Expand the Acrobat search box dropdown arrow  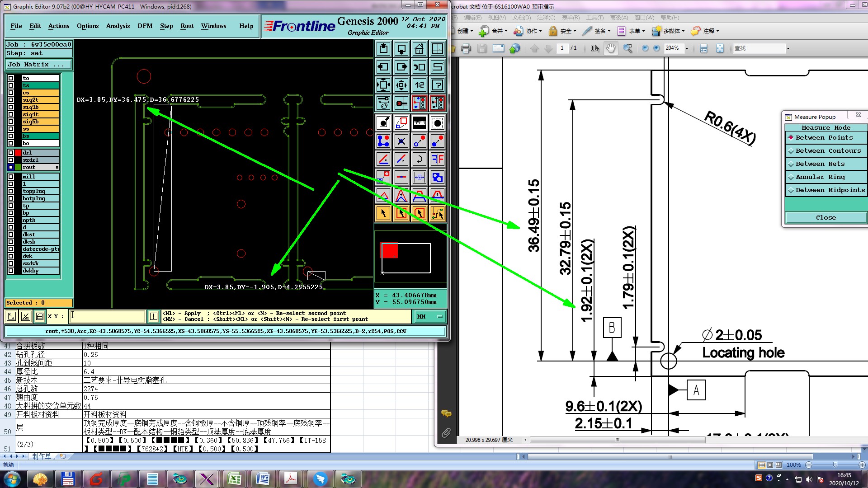788,48
